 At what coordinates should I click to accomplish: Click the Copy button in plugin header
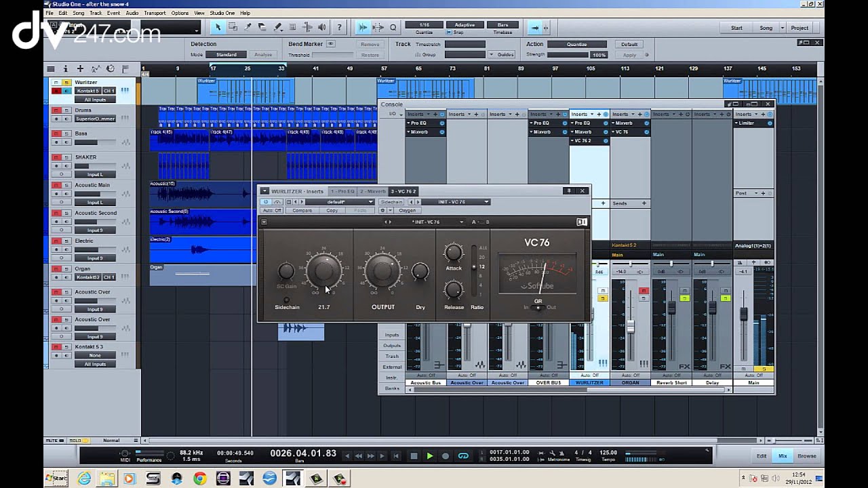click(x=332, y=210)
